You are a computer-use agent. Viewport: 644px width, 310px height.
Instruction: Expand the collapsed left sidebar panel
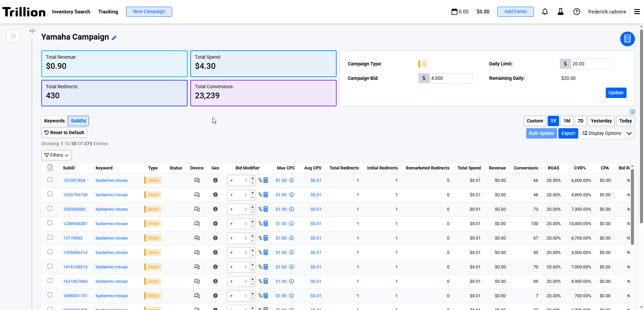pos(13,36)
